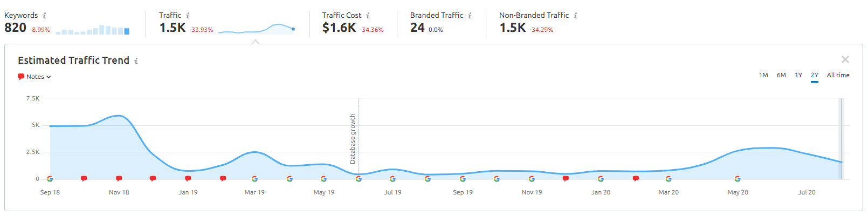Select the 2Y time range

pyautogui.click(x=815, y=75)
